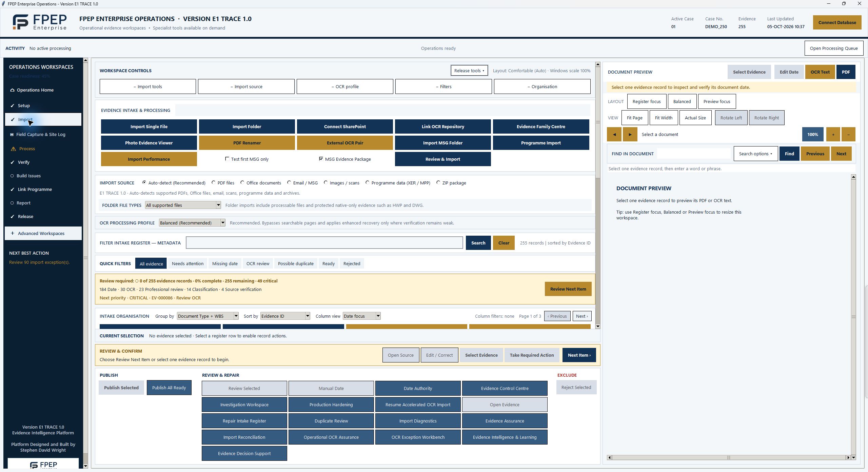Open the Release tools dropdown
868x472 pixels.
pyautogui.click(x=469, y=71)
